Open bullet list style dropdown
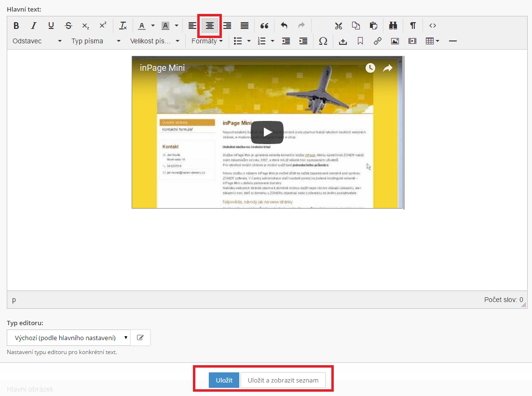The width and height of the screenshot is (532, 396). (249, 41)
